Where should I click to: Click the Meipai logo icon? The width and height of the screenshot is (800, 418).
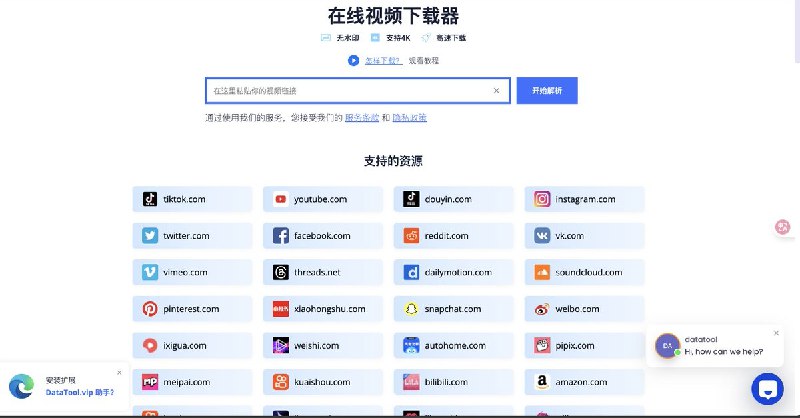pos(149,382)
